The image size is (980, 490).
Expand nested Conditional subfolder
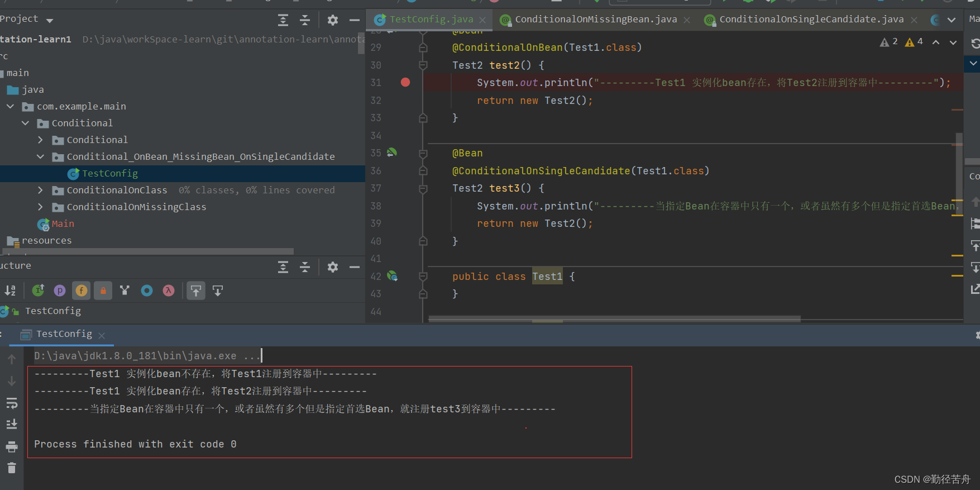coord(40,140)
